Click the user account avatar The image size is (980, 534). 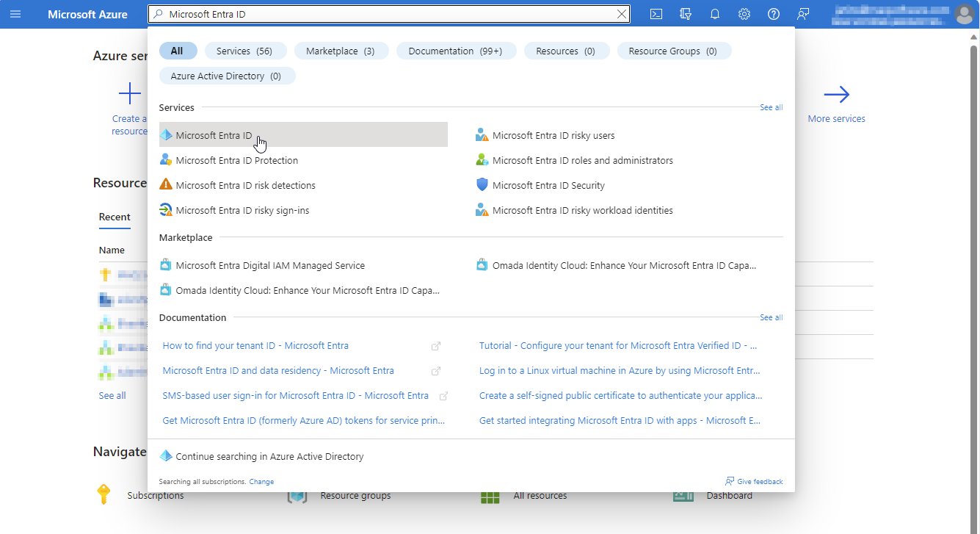click(x=964, y=14)
